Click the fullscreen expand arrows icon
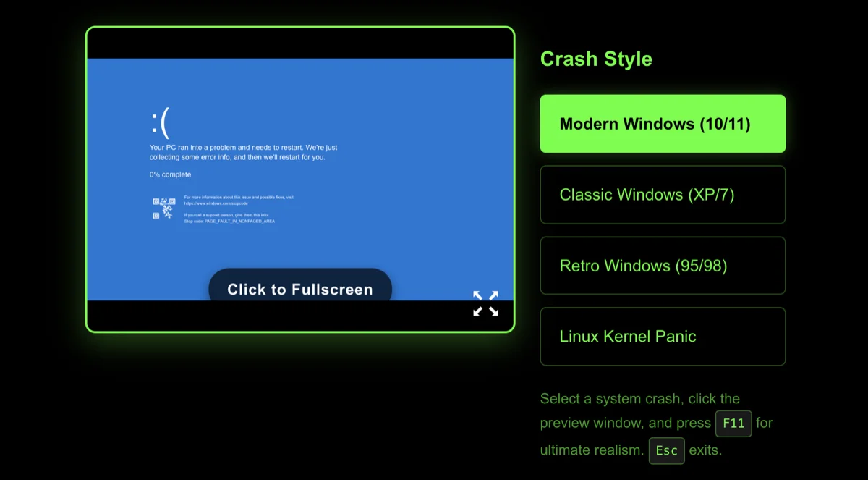Viewport: 868px width, 480px height. tap(486, 303)
